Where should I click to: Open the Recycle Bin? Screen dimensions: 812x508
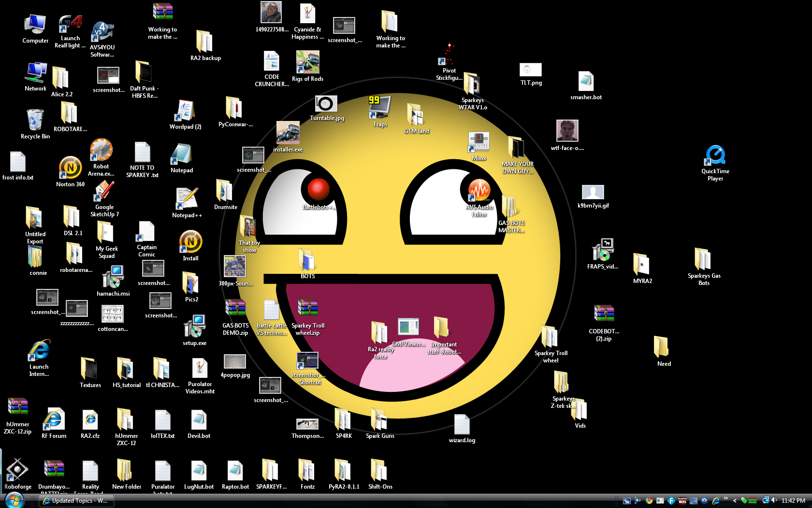coord(35,124)
